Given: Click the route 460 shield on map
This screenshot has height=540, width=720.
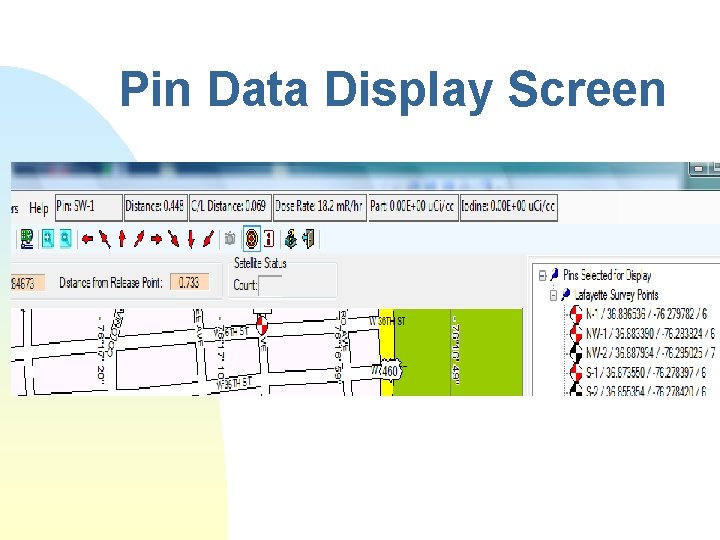Looking at the screenshot, I should click(x=389, y=371).
